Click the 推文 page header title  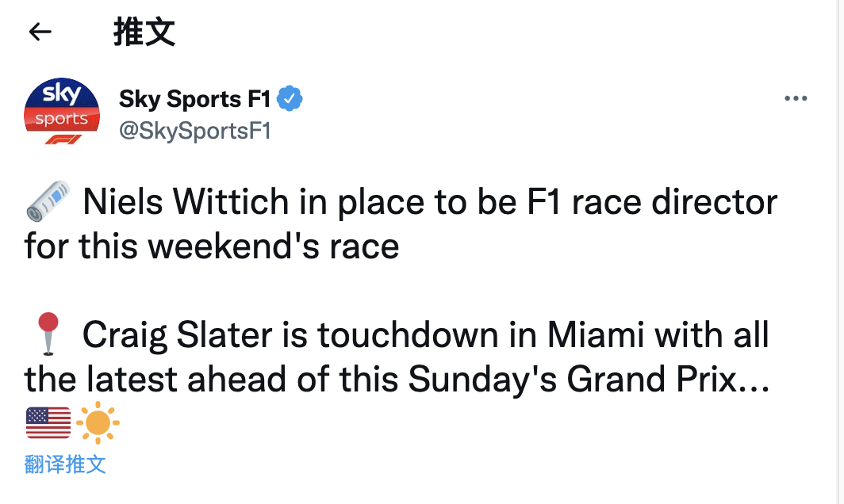coord(144,32)
